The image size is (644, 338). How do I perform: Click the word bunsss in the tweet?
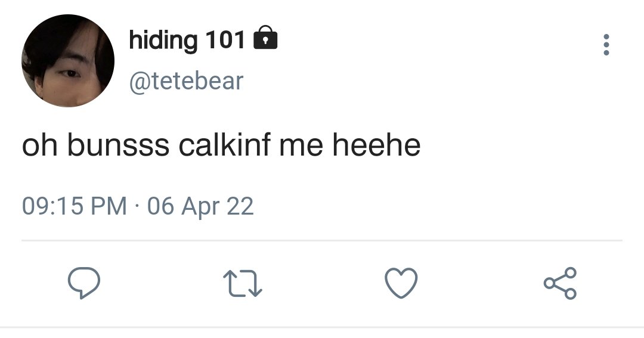coord(118,145)
